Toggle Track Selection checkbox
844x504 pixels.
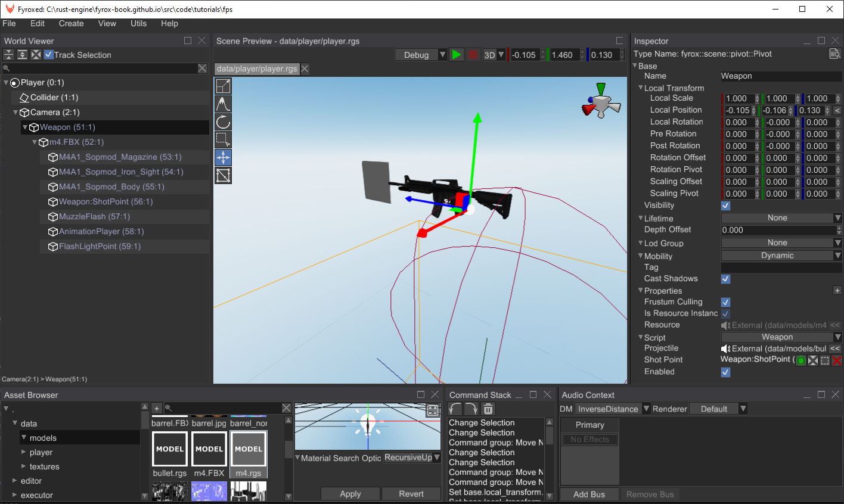[49, 55]
